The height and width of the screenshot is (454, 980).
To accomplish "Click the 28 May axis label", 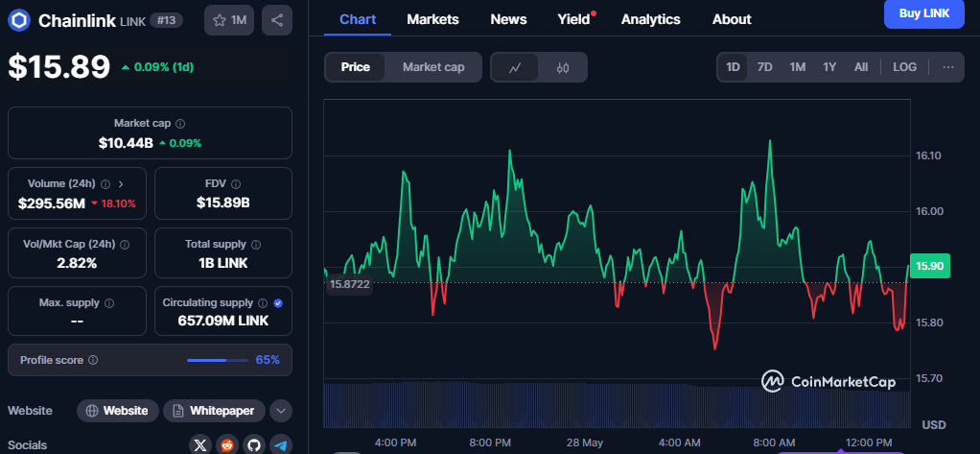I will pos(584,442).
